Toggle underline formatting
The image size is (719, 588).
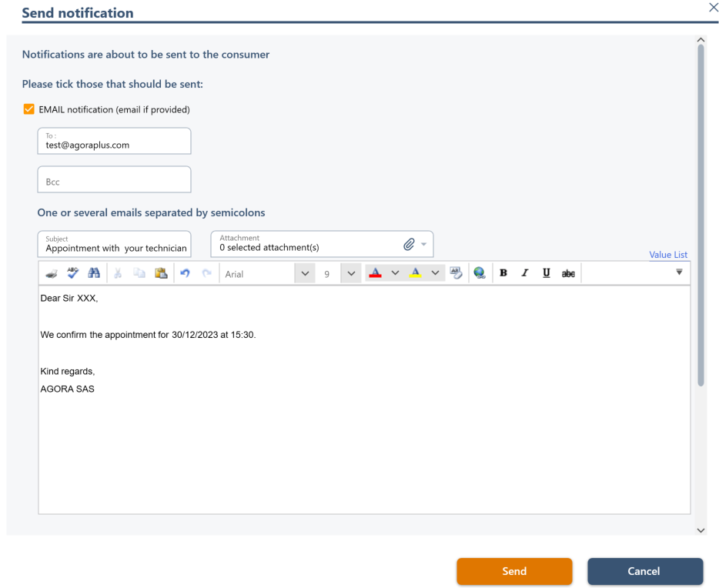[x=546, y=273]
